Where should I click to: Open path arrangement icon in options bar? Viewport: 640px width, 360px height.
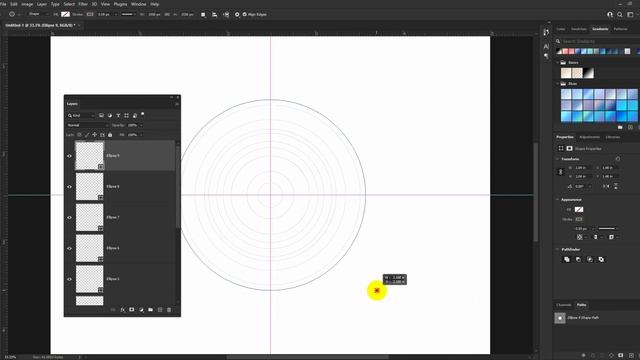pyautogui.click(x=226, y=14)
